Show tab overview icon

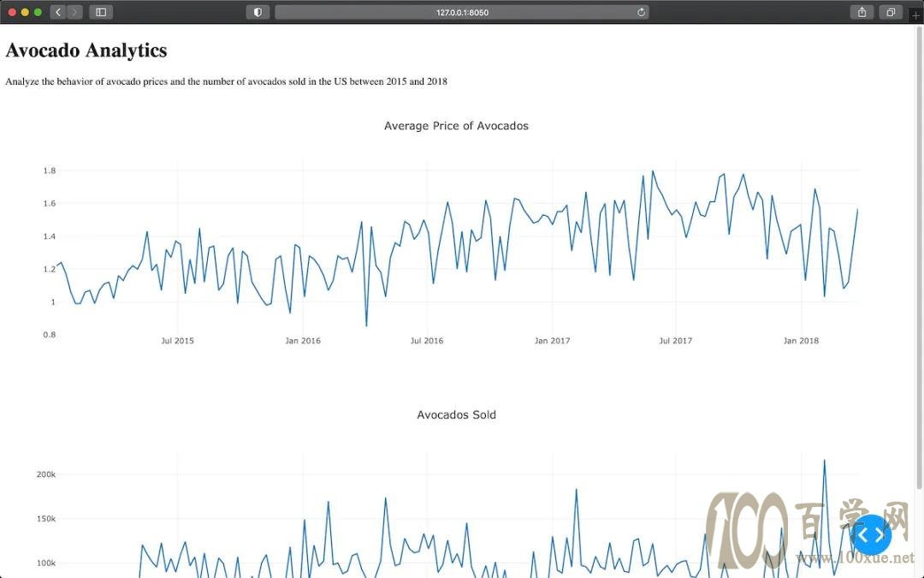[891, 12]
